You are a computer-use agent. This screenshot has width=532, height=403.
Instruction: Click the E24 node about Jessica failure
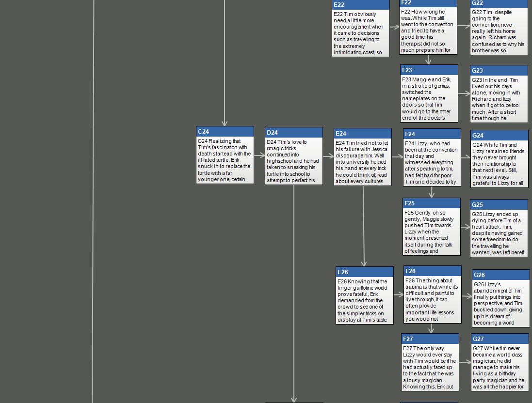(x=363, y=157)
